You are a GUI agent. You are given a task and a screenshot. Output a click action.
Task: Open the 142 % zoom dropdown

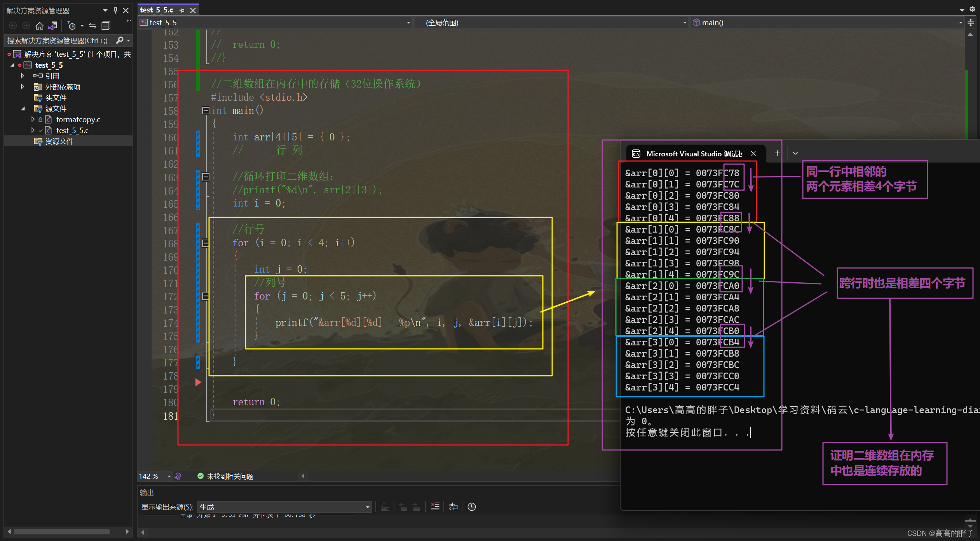(x=169, y=476)
